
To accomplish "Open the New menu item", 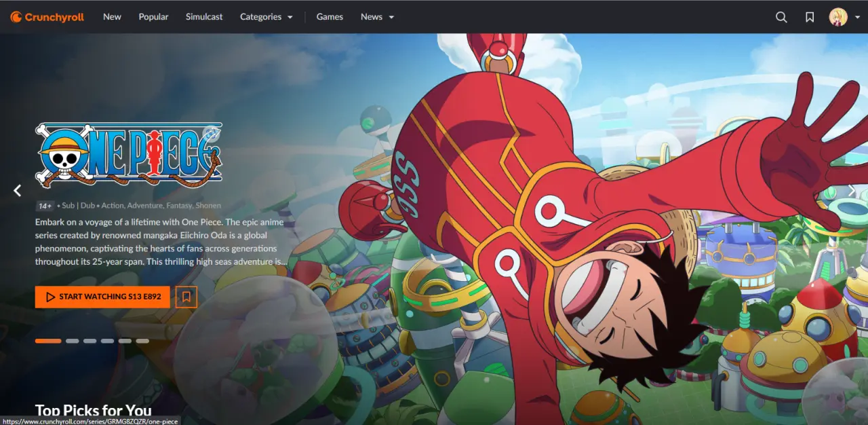I will point(112,17).
